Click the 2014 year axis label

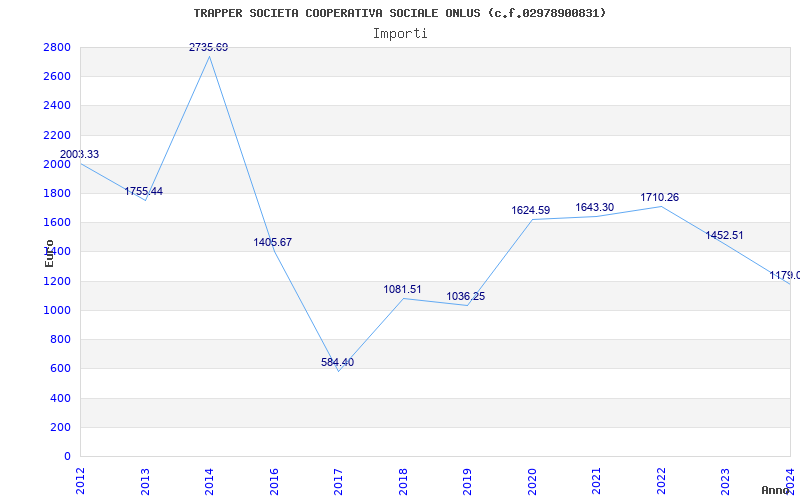click(209, 481)
